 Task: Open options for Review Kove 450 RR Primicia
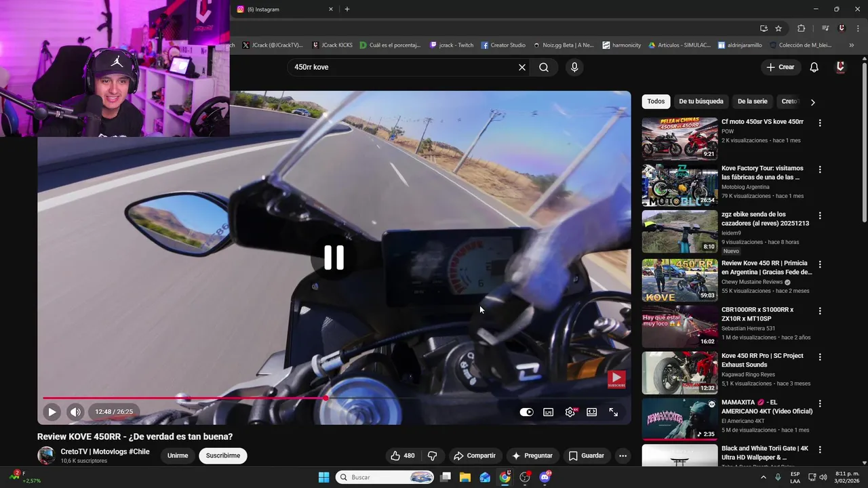tap(820, 264)
